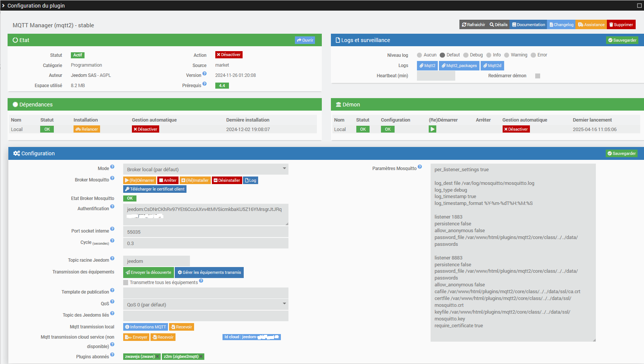Click Supprimer to delete the plugin

621,25
